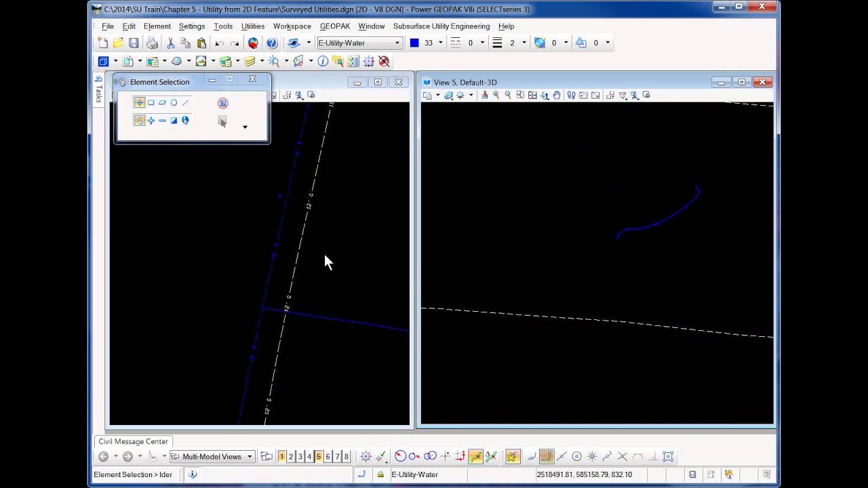Click the coordinates readout in status bar
This screenshot has width=868, height=488.
(x=585, y=474)
